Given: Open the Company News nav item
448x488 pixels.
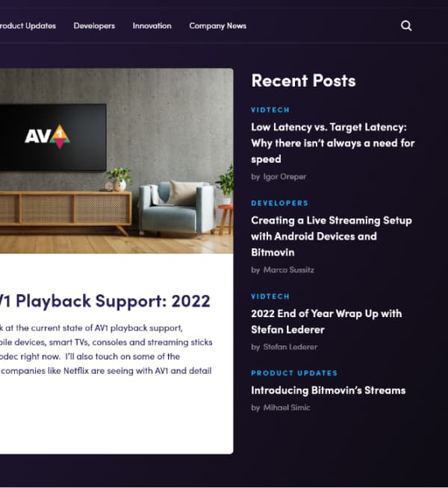Looking at the screenshot, I should 217,26.
